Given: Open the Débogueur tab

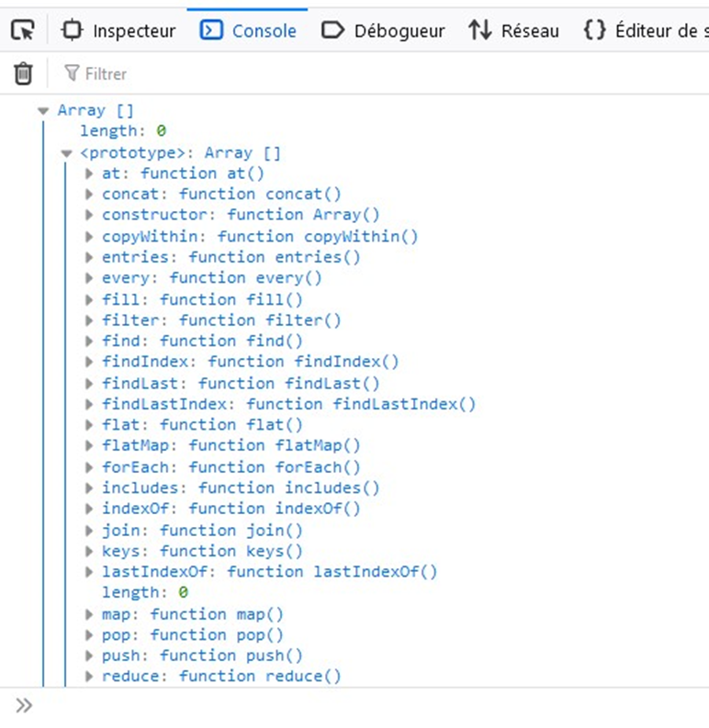Looking at the screenshot, I should (x=383, y=30).
